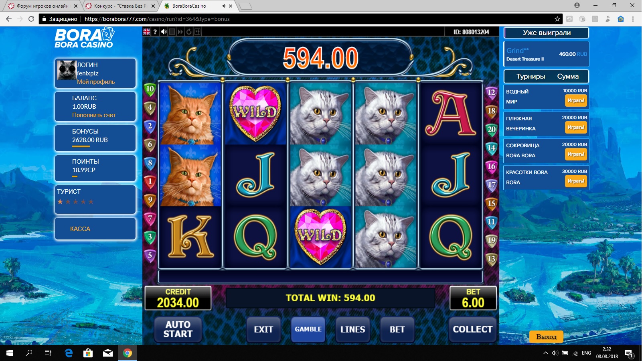Viewport: 644px width, 361px height.
Task: Click the circular reload icon in game toolbar
Action: click(x=189, y=32)
